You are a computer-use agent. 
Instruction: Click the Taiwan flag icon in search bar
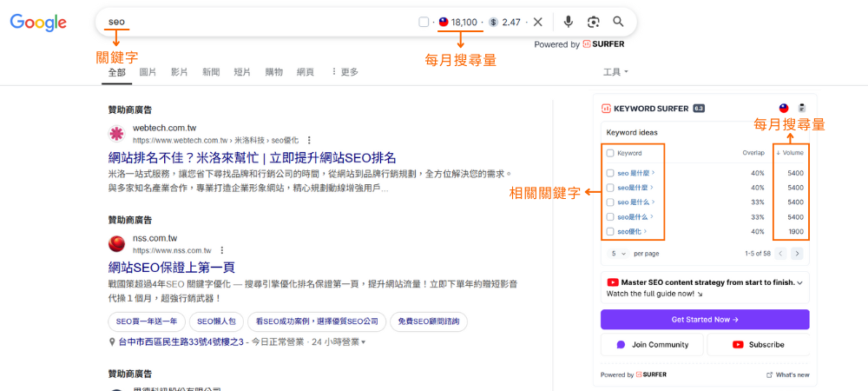coord(444,22)
